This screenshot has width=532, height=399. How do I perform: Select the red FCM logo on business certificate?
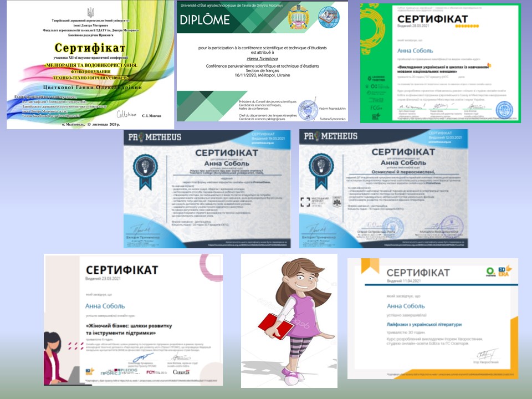[x=150, y=371]
